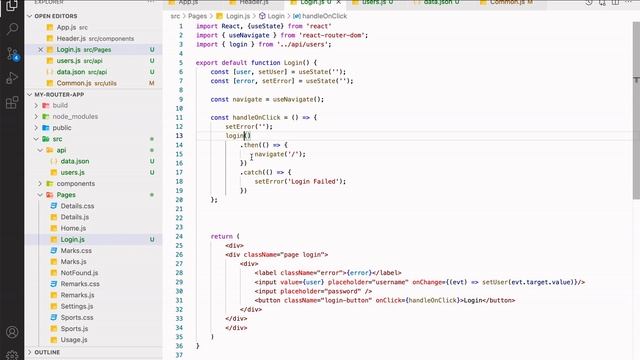
Task: Select App.js in Open Editors
Action: coord(93,27)
